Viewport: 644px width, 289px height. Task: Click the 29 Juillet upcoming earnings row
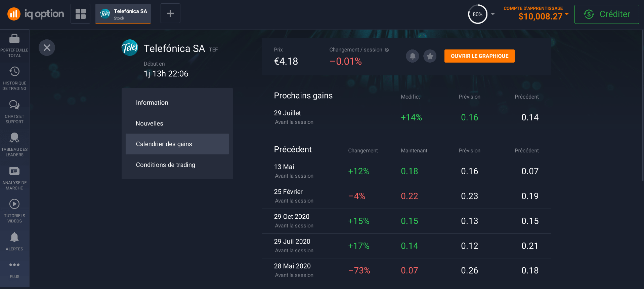coord(406,117)
